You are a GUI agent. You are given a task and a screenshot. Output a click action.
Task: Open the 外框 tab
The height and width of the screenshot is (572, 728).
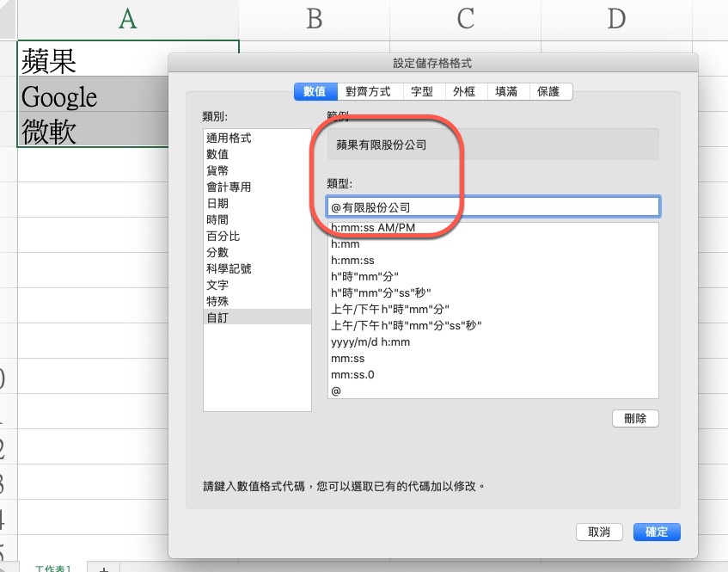point(464,91)
